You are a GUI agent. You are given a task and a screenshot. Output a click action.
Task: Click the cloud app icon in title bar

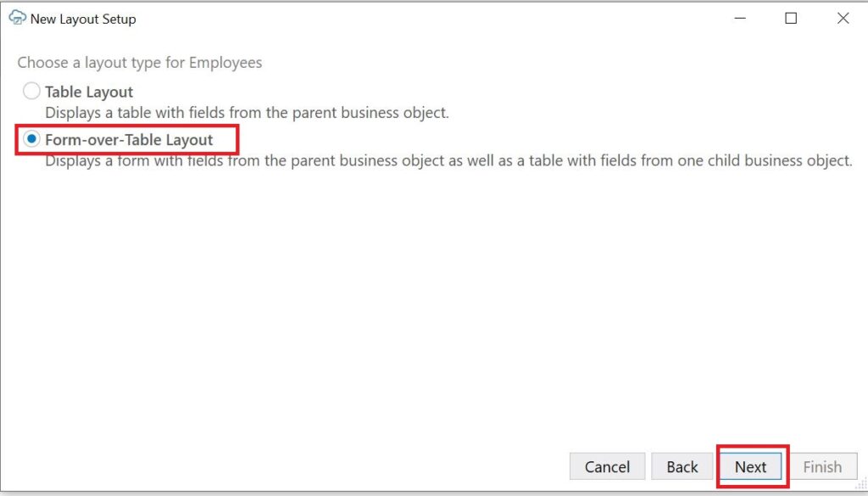(x=17, y=18)
